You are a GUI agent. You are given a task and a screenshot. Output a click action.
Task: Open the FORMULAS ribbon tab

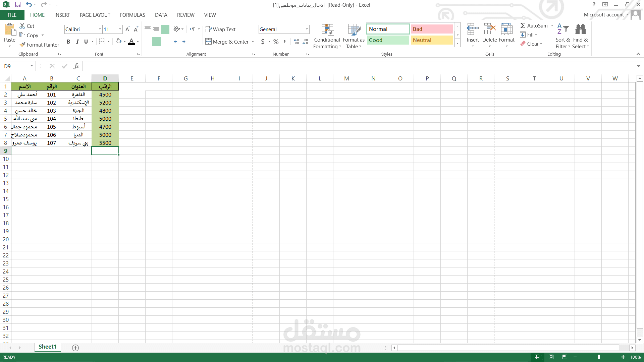(132, 15)
